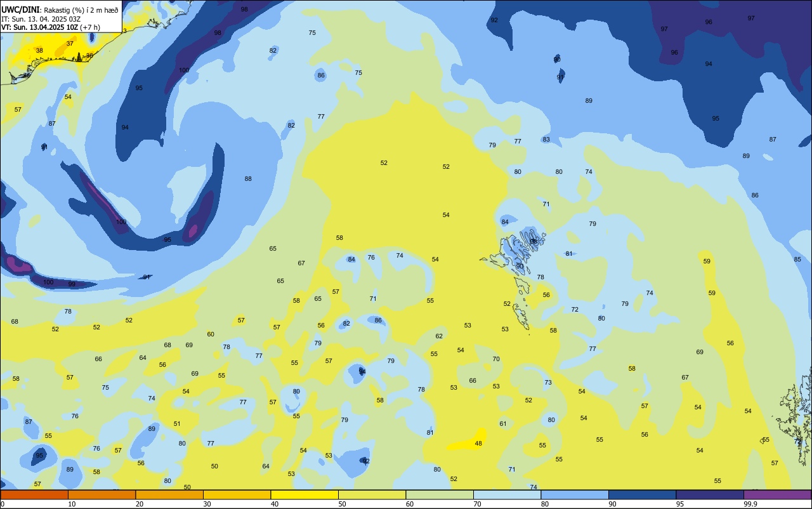Pick the 95–99.9 navy legend swatch
The width and height of the screenshot is (812, 509).
click(x=710, y=494)
